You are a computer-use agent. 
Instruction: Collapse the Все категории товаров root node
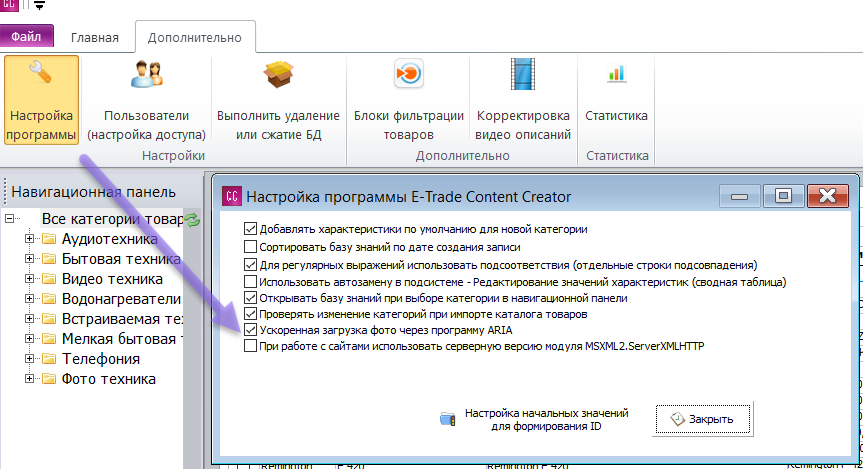(9, 219)
